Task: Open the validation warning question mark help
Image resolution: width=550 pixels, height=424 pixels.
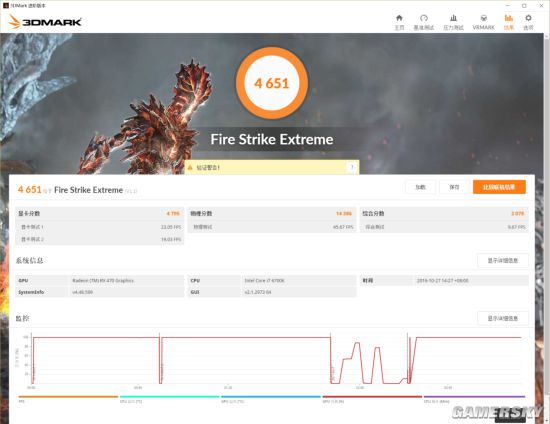Action: [x=351, y=167]
